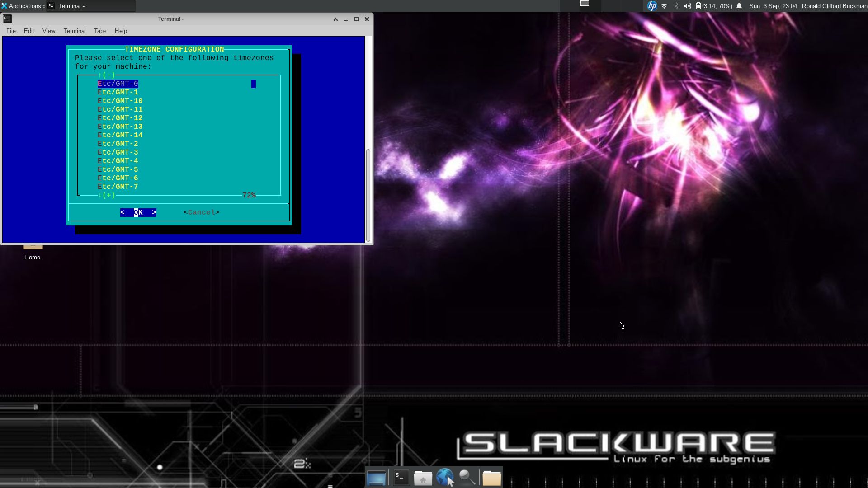Click the battery status indicator

coord(714,6)
